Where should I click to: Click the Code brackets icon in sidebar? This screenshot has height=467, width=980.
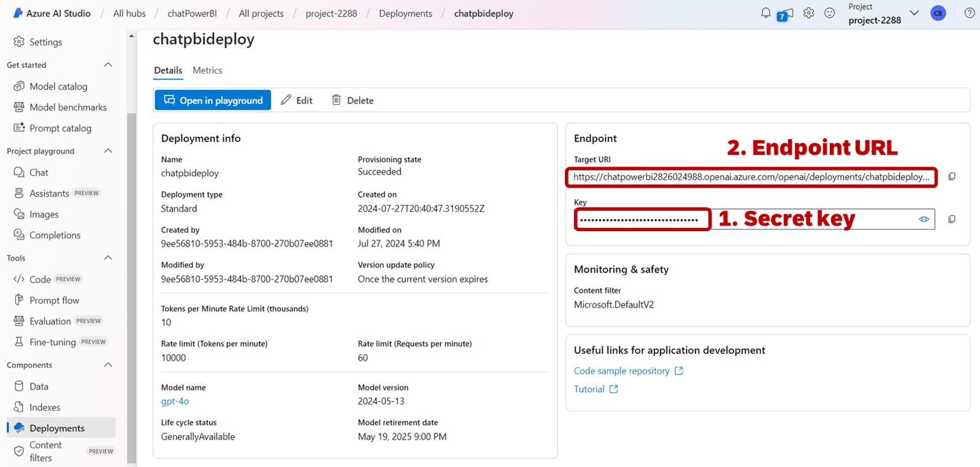coord(19,279)
